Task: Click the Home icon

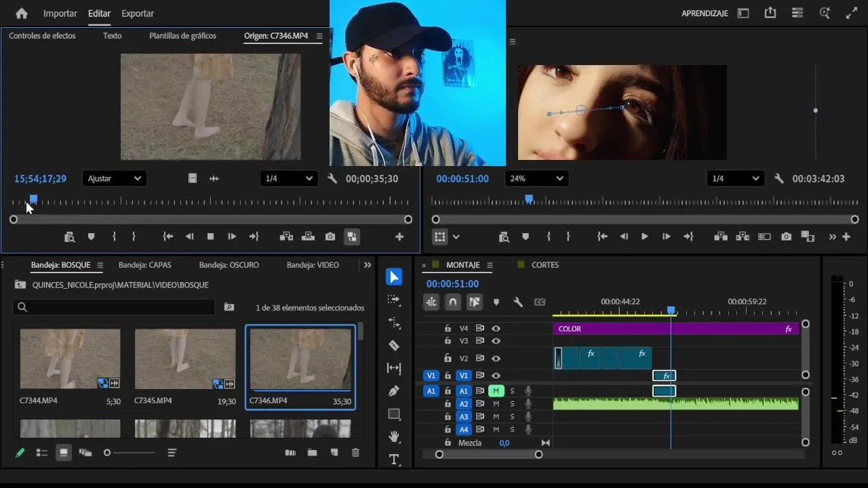Action: point(22,14)
